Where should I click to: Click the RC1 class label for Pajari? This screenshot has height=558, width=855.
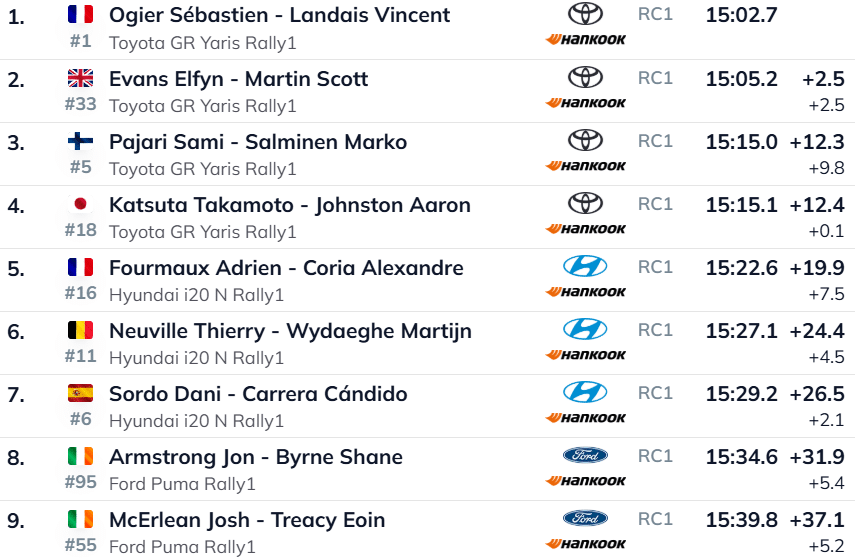pos(655,141)
